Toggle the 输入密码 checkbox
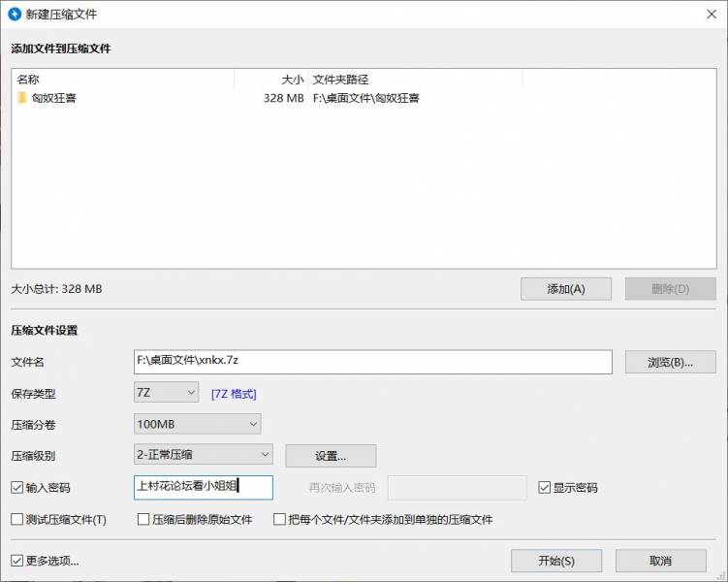 17,488
